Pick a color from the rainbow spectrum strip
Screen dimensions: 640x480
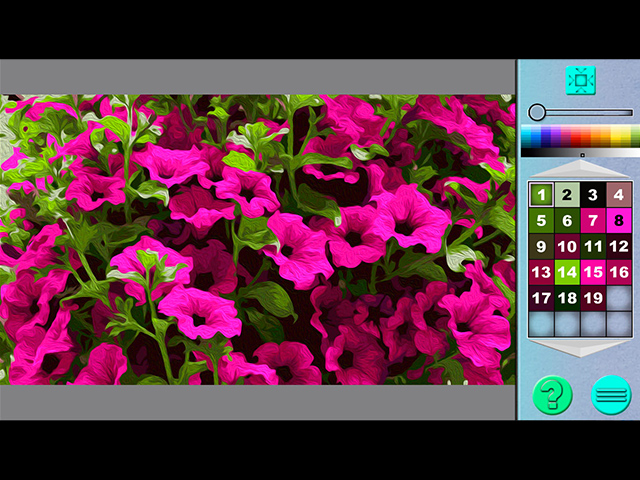click(580, 136)
